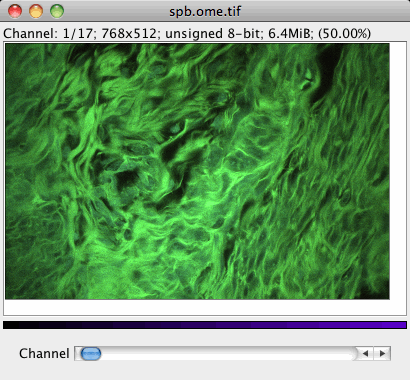Image resolution: width=410 pixels, height=380 pixels.
Task: Click the 768x512 dimensions text
Action: coord(129,33)
